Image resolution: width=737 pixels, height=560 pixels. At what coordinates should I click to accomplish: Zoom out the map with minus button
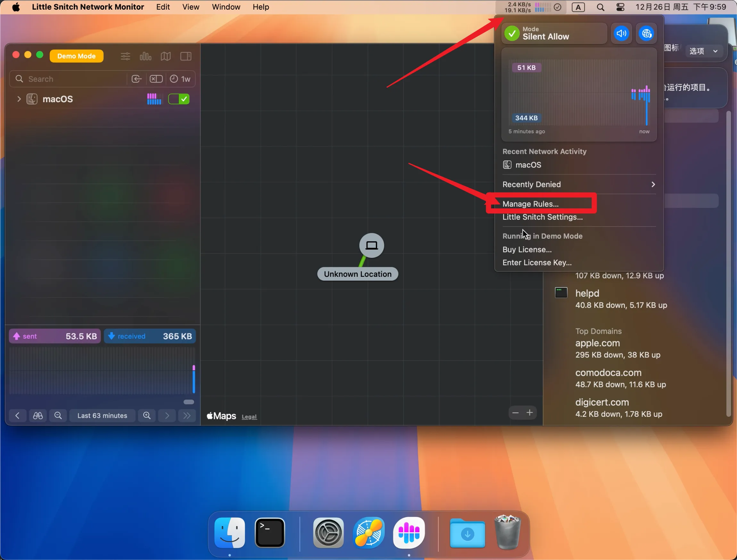pyautogui.click(x=515, y=413)
